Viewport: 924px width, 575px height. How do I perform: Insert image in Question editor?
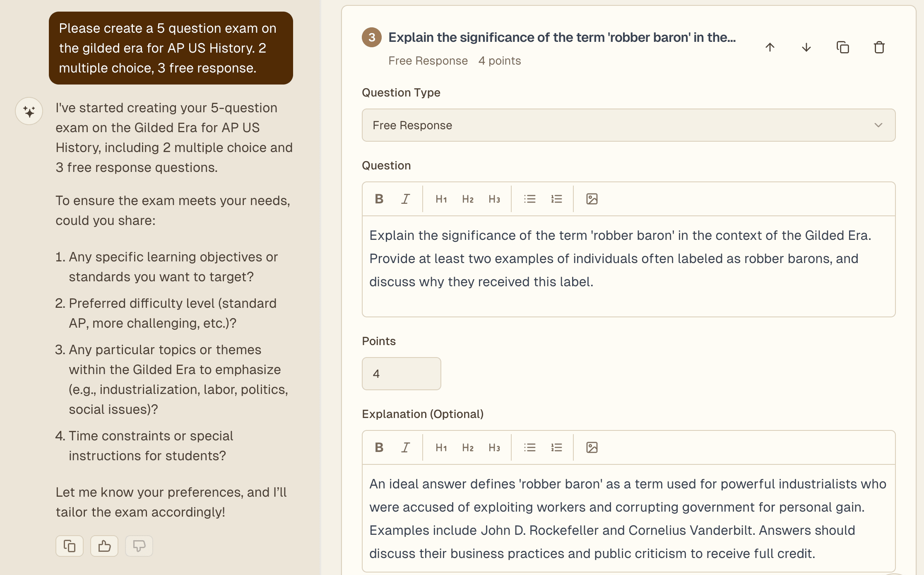coord(592,199)
